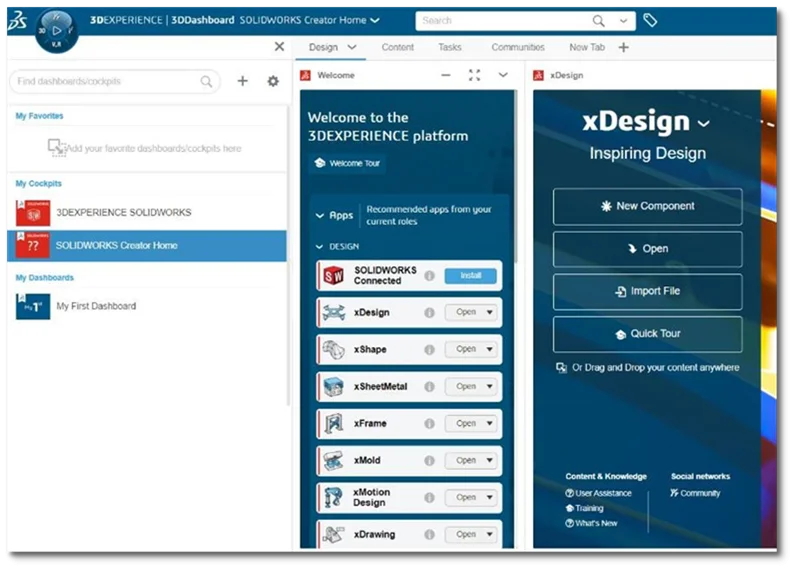Add new dashboard with plus icon
Viewport: 800px width, 575px height.
tap(242, 81)
